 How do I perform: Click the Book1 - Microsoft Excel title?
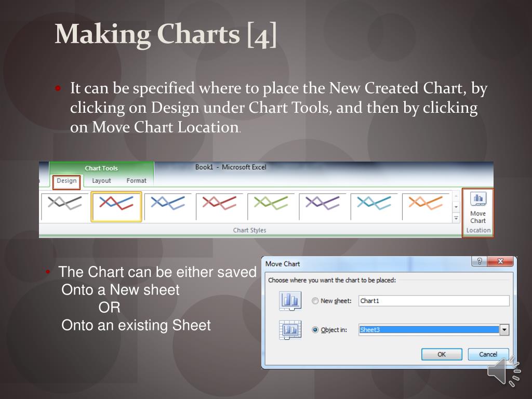click(x=231, y=167)
